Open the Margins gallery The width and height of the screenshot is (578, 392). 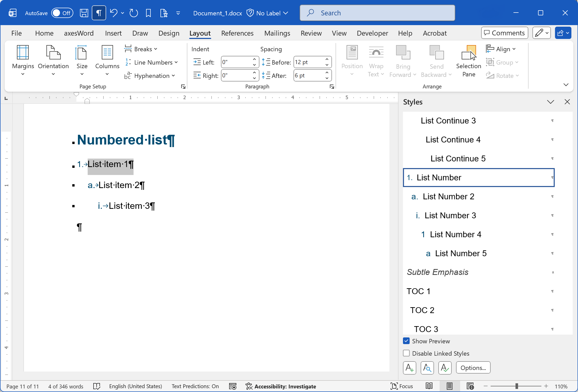tap(23, 60)
